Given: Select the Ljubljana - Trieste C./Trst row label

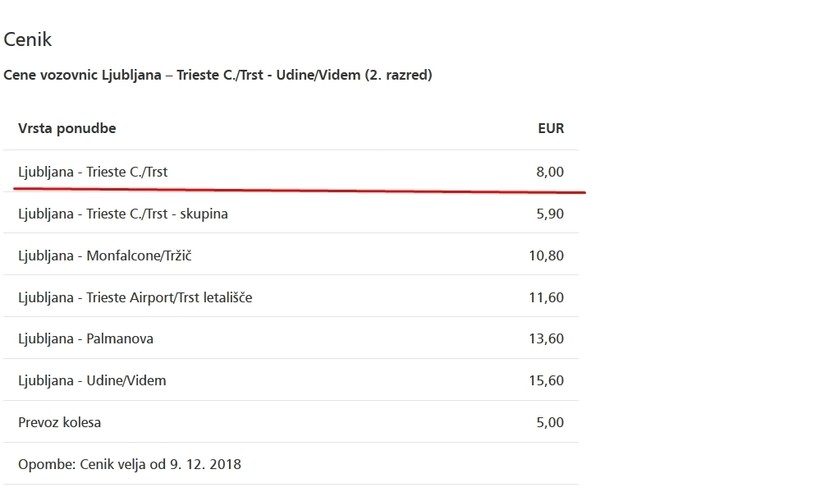Looking at the screenshot, I should [x=93, y=172].
